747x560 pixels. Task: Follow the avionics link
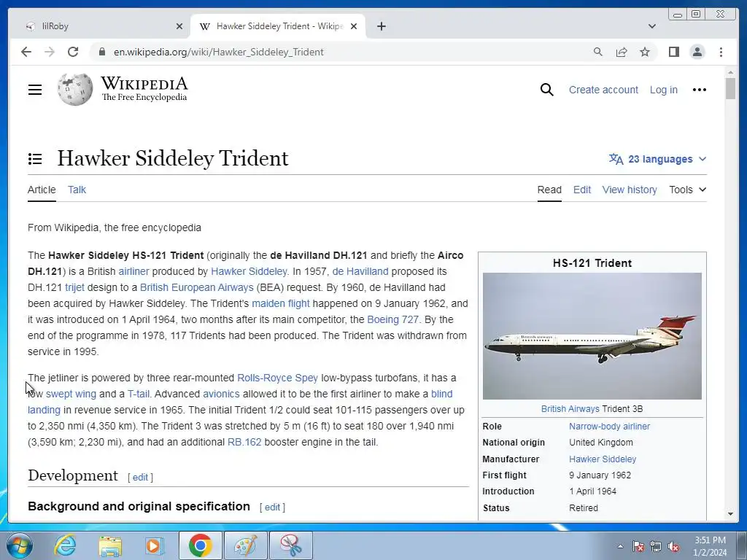[221, 394]
